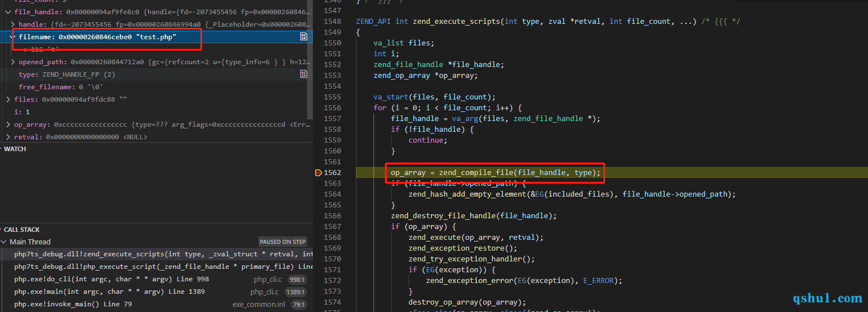Click zend_try_exception_handler() call
868x312 pixels.
point(471,259)
